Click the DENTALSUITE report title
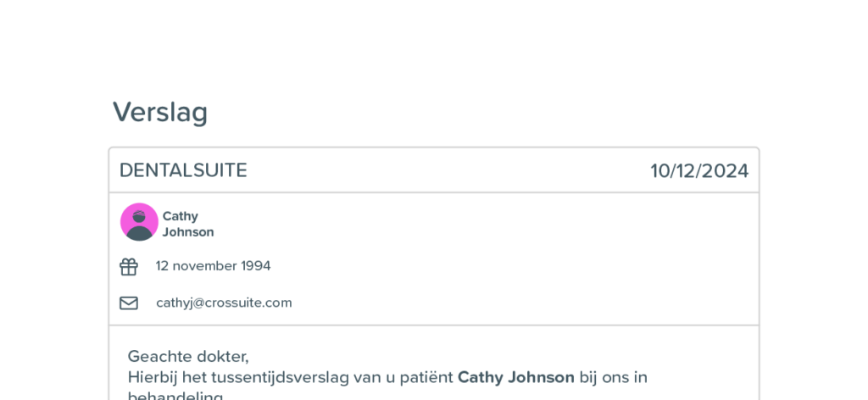868x400 pixels. click(x=183, y=170)
